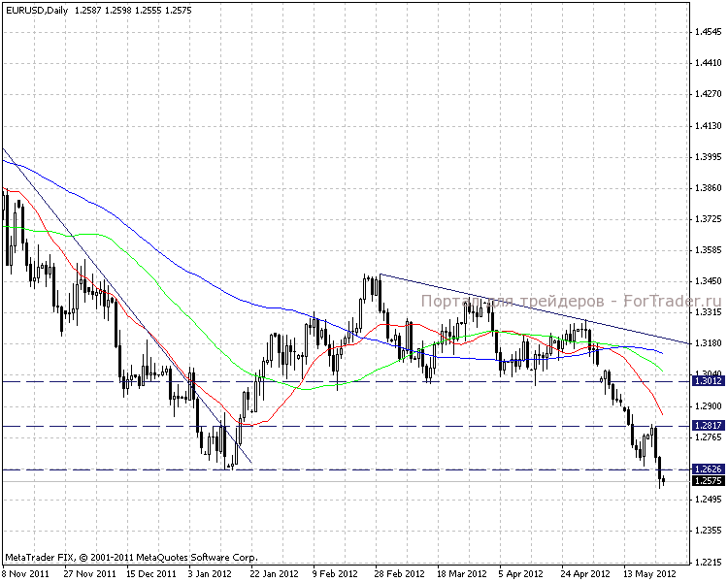Select the dashed horizontal line at 1.2817

click(x=346, y=426)
